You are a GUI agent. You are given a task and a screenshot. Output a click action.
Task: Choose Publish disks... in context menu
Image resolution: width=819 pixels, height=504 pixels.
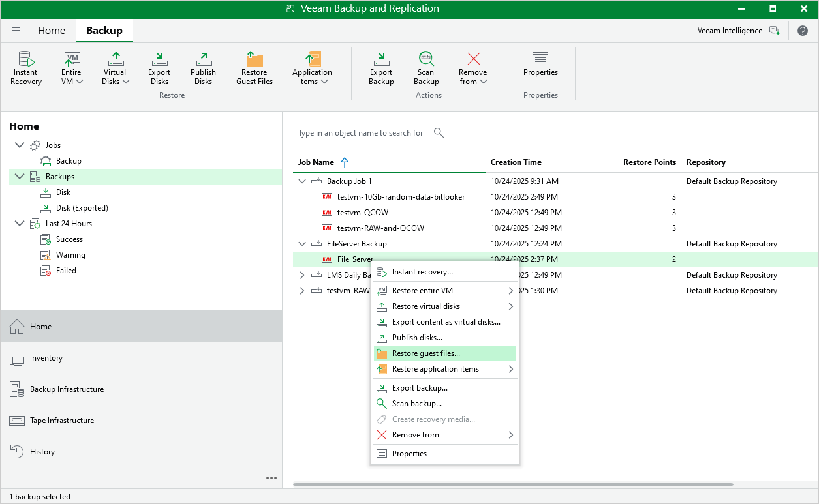445,338
